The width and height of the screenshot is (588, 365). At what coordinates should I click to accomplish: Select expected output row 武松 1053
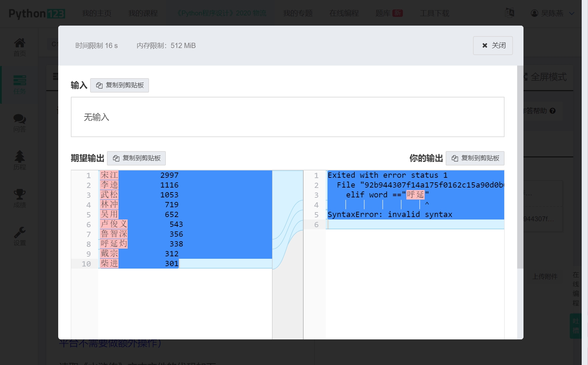(x=185, y=195)
